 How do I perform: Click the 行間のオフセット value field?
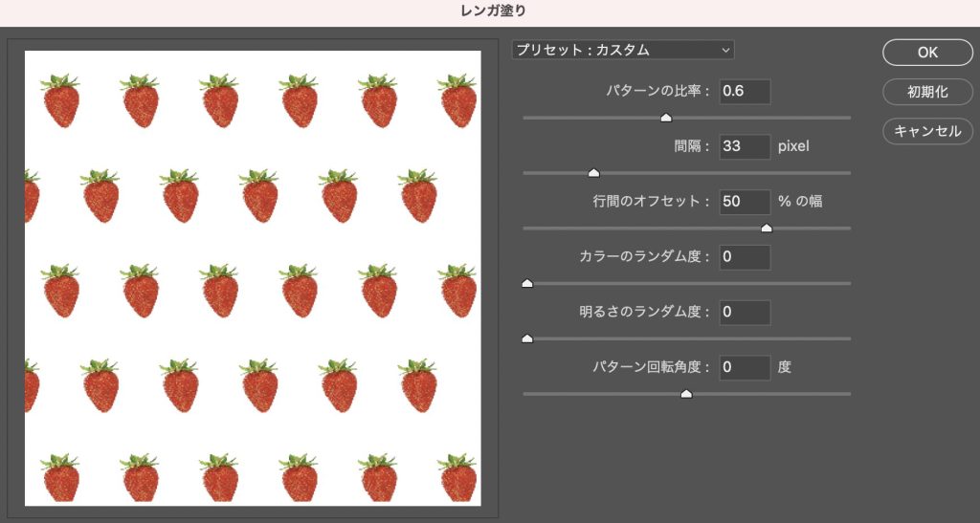click(x=745, y=201)
